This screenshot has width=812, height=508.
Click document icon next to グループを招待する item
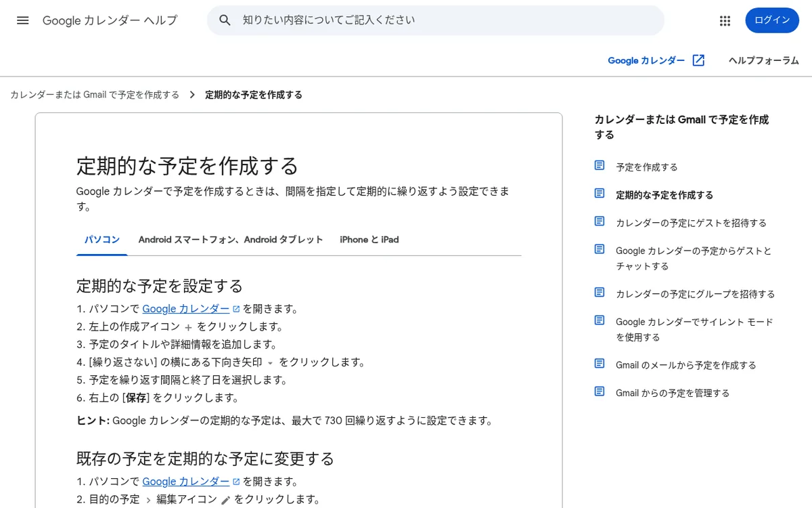coord(600,292)
